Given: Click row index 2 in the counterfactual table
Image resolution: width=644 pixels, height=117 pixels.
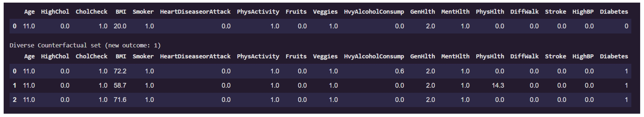Looking at the screenshot, I should click(x=14, y=100).
